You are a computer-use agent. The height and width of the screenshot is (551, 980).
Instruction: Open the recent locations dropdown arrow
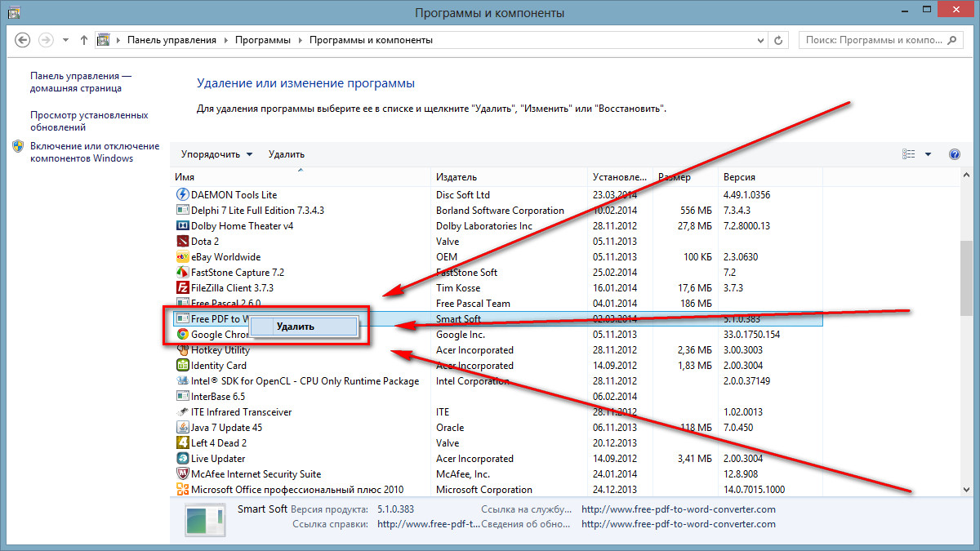(66, 40)
